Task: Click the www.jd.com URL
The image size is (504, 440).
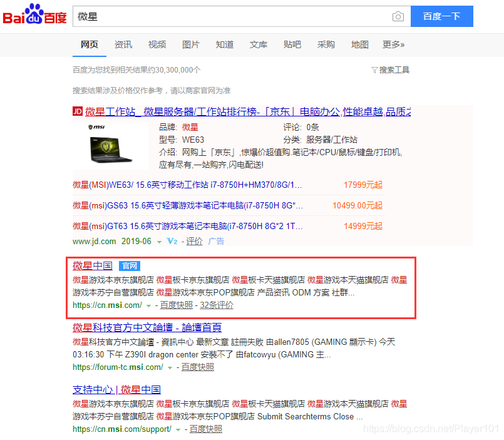Action: [x=94, y=241]
